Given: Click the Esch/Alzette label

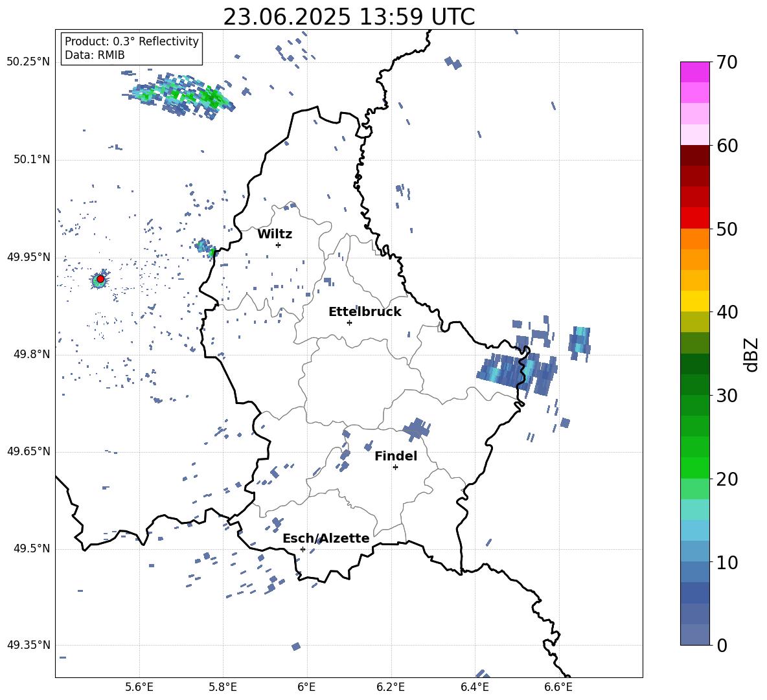Looking at the screenshot, I should tap(326, 538).
